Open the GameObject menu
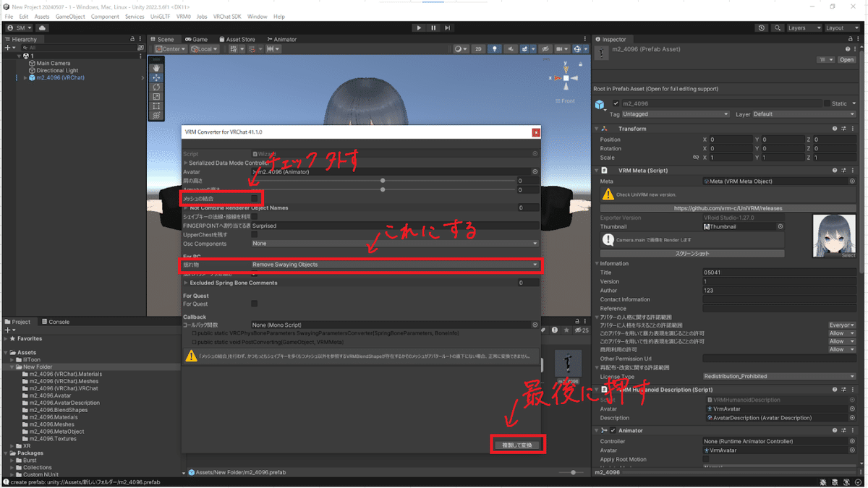The height and width of the screenshot is (488, 868). (x=70, y=16)
